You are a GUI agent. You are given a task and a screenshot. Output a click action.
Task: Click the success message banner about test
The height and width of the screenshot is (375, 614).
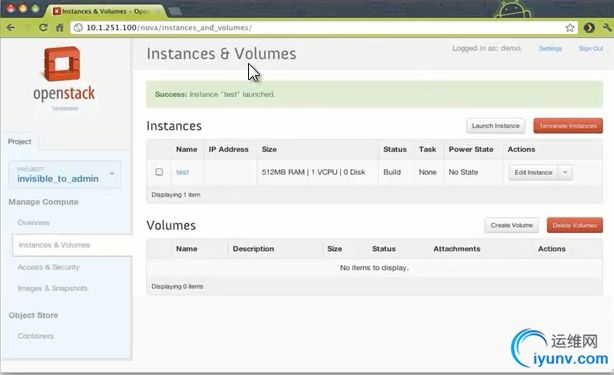coord(374,94)
